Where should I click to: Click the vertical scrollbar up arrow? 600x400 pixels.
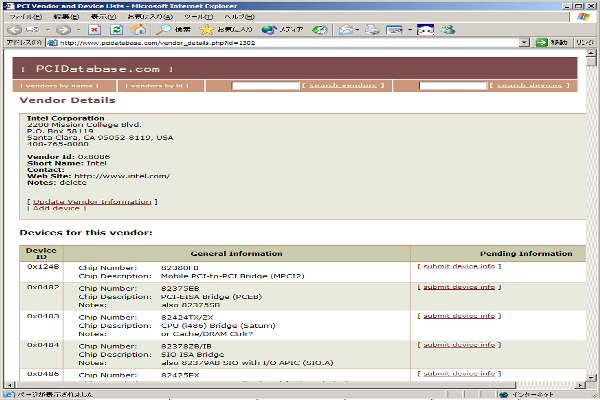591,53
